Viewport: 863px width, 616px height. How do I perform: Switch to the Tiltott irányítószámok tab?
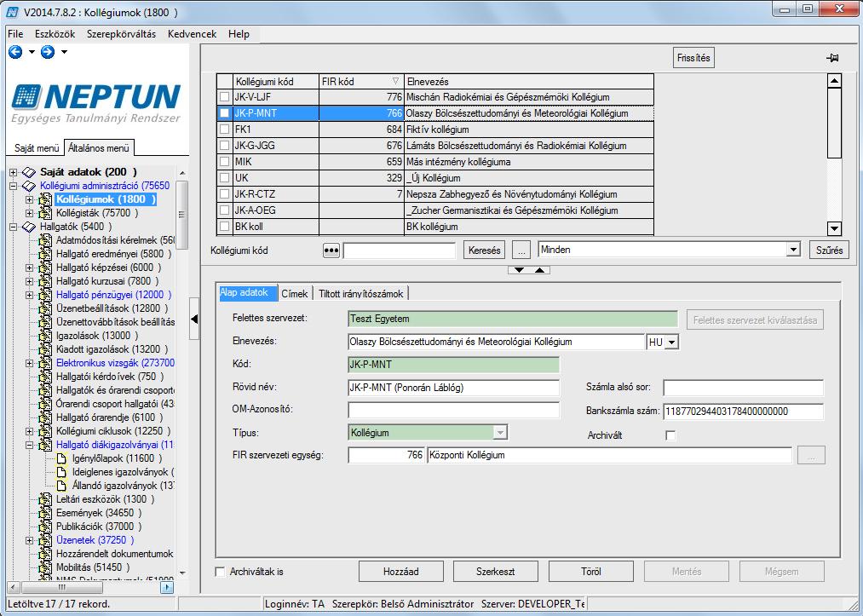[x=361, y=294]
